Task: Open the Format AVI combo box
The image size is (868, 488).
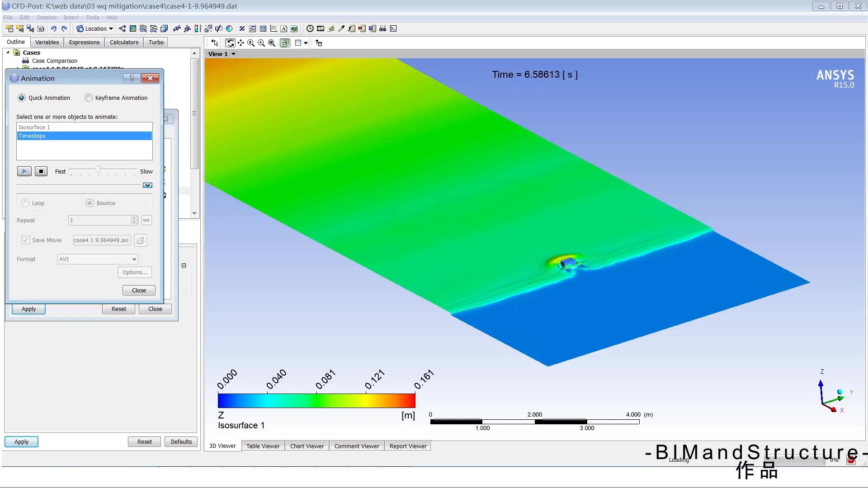Action: pyautogui.click(x=98, y=259)
